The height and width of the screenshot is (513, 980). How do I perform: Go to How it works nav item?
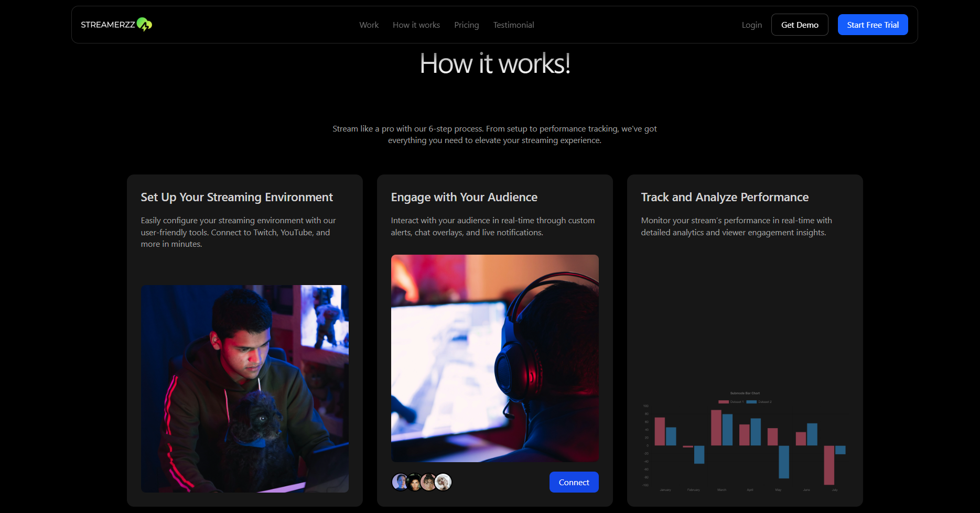(x=416, y=25)
